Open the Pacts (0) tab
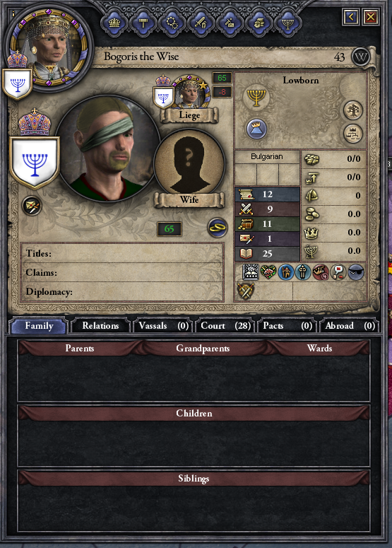The height and width of the screenshot is (548, 392). click(x=287, y=326)
